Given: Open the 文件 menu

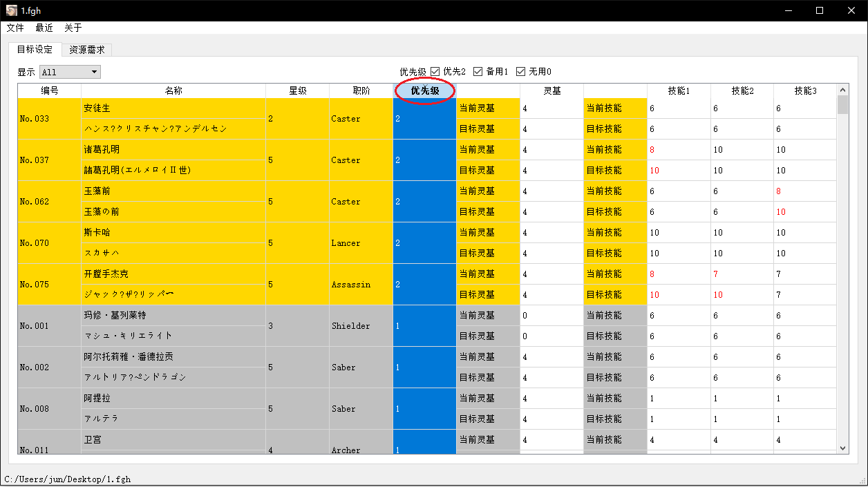Looking at the screenshot, I should click(x=15, y=28).
